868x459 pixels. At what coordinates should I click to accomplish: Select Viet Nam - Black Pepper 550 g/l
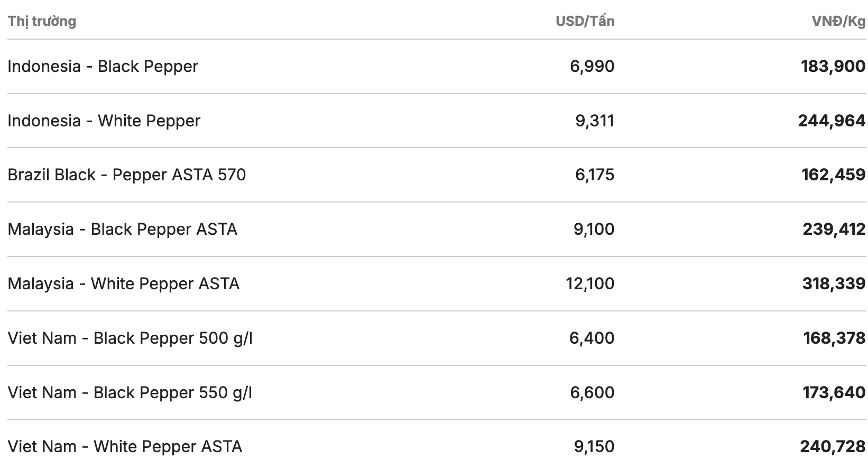[130, 393]
